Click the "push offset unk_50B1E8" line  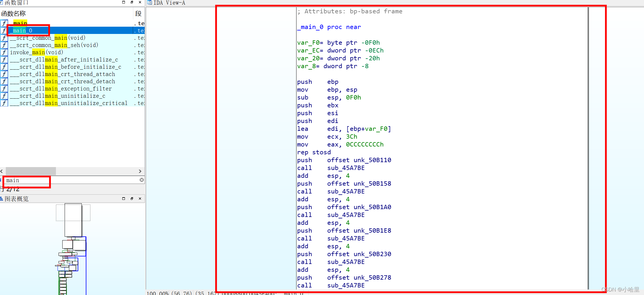[x=344, y=231]
